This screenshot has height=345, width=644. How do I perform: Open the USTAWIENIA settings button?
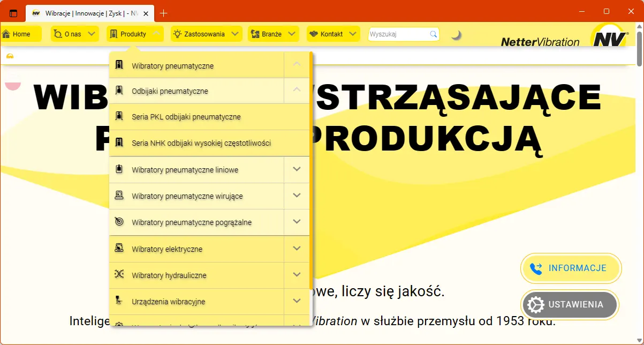tap(570, 305)
